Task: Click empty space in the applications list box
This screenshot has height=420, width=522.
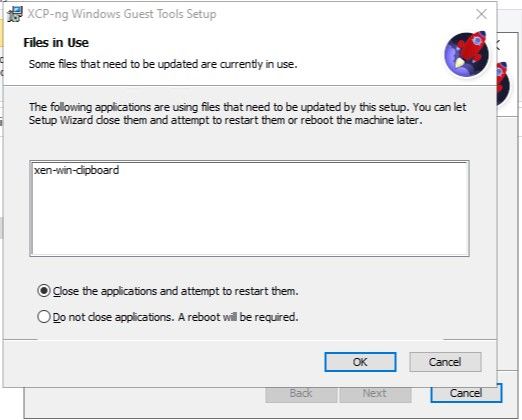Action: pos(249,217)
